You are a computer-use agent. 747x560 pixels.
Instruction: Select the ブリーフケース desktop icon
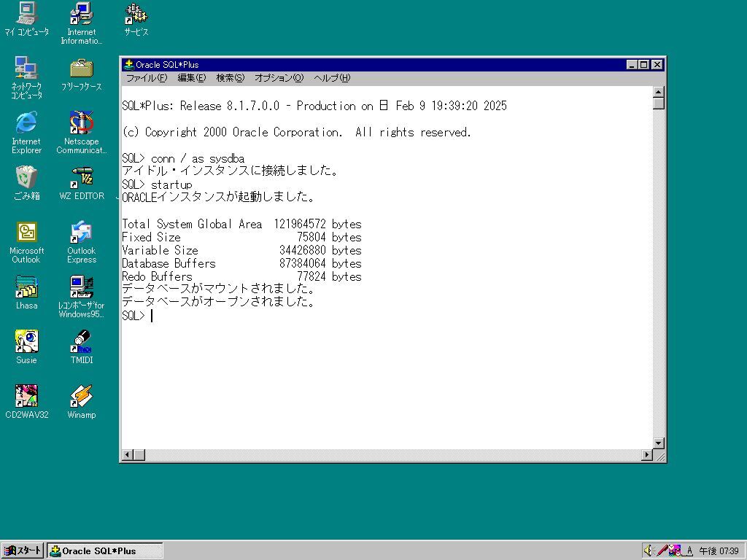(x=82, y=74)
